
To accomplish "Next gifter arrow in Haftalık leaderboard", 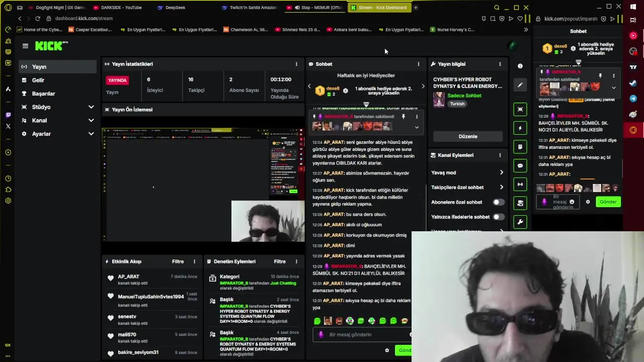I will tap(423, 86).
